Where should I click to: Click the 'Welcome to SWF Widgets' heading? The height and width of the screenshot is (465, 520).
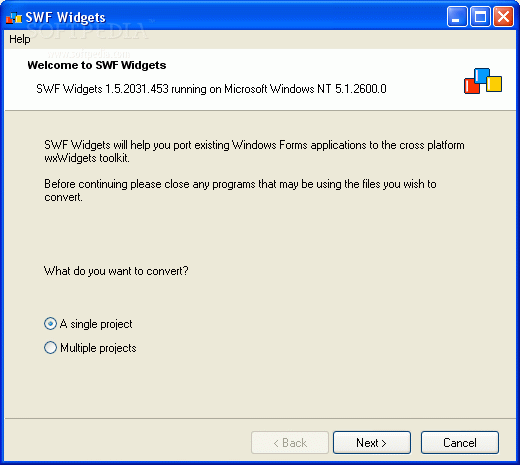point(97,65)
